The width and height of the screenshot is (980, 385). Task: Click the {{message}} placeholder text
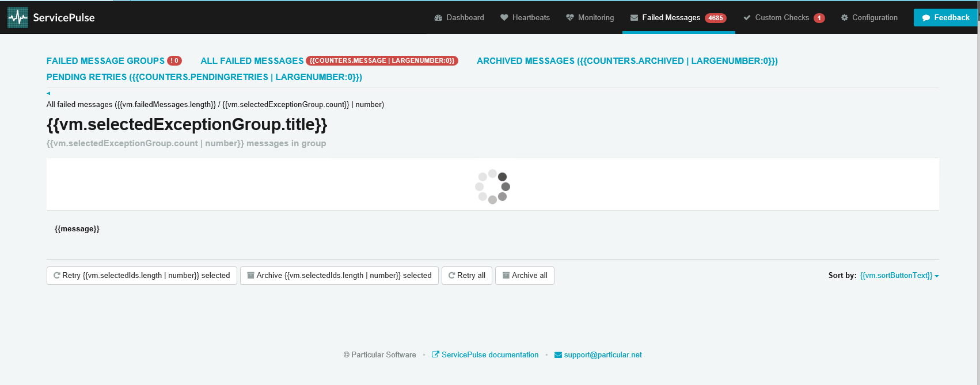click(x=77, y=228)
